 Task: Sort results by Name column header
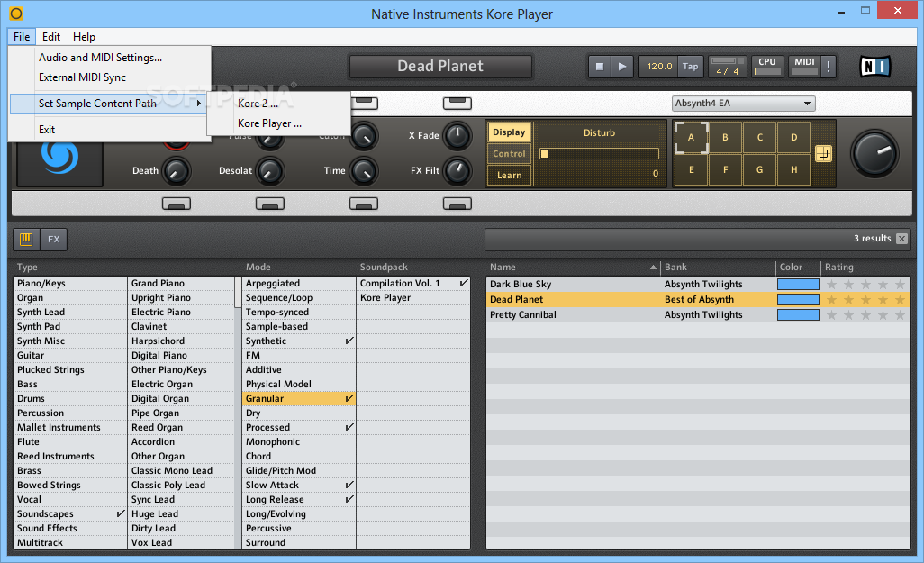coord(572,267)
